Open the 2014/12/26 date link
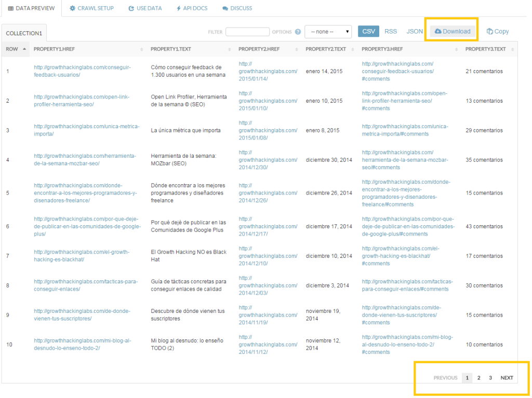Image resolution: width=532 pixels, height=398 pixels. pyautogui.click(x=268, y=193)
